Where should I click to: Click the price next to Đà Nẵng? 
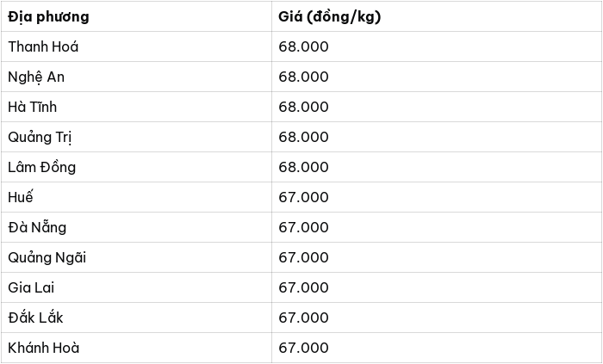(x=303, y=227)
